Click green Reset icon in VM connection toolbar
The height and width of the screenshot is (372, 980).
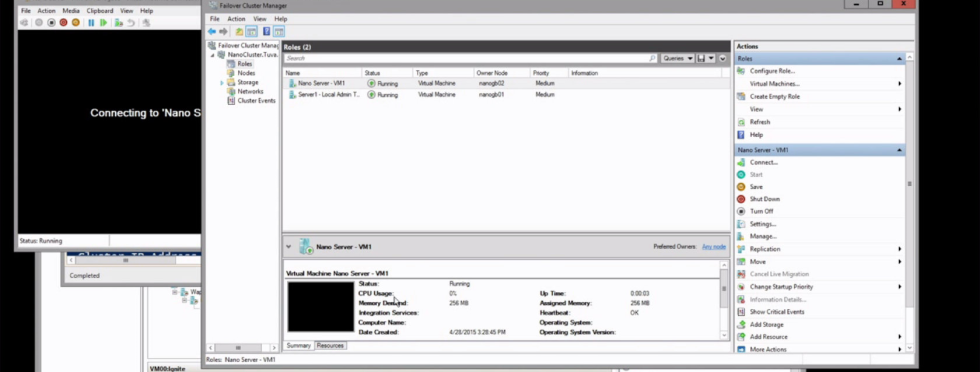pyautogui.click(x=104, y=23)
